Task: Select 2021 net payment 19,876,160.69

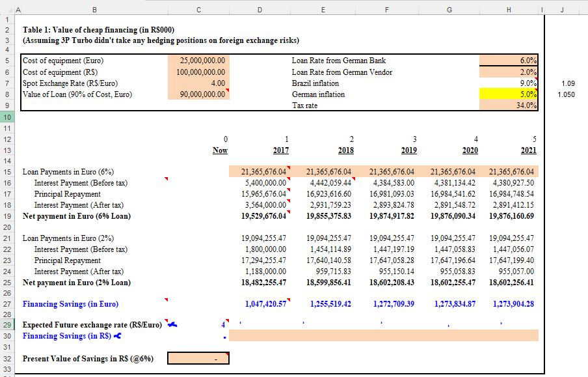Action: click(x=509, y=216)
